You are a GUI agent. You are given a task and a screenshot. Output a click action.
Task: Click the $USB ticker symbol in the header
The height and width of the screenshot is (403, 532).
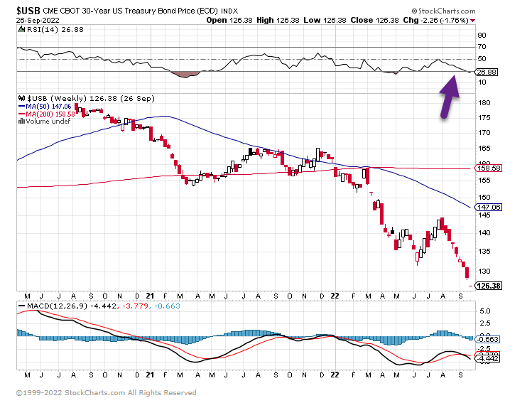(28, 11)
